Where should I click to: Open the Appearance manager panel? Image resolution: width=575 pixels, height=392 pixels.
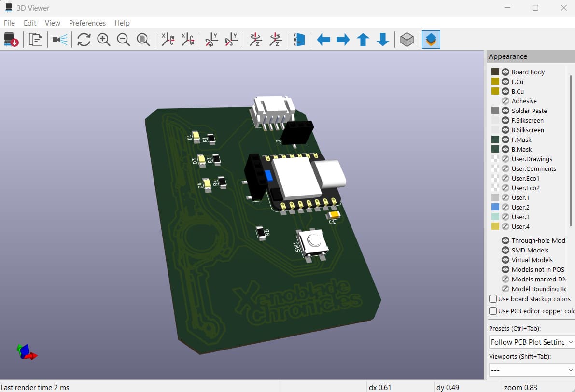(x=430, y=40)
